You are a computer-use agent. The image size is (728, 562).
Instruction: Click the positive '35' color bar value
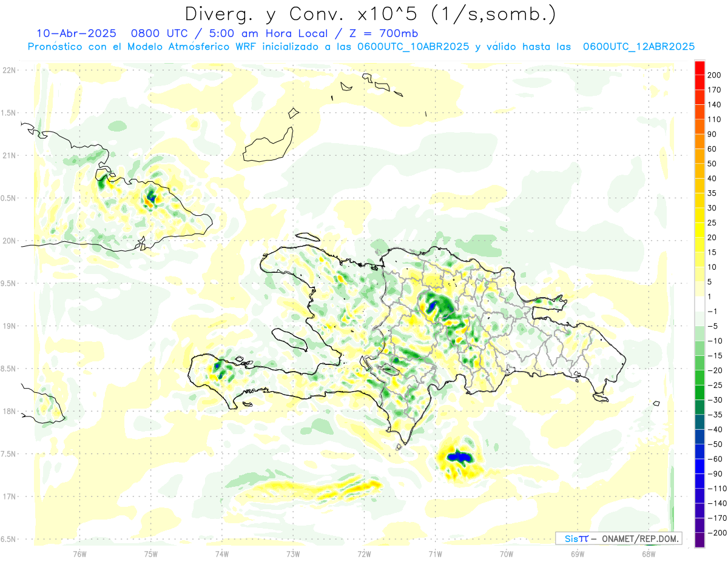[x=712, y=193]
